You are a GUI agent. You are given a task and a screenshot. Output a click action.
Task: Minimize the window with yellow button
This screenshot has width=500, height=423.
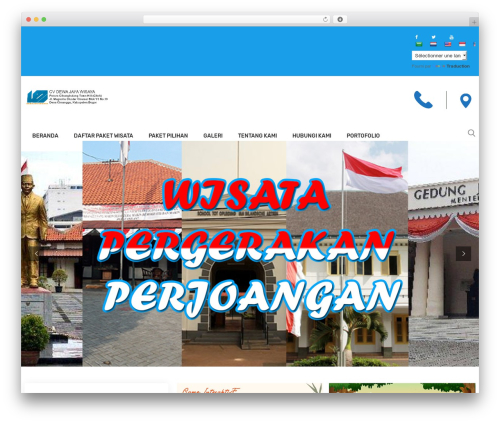36,20
